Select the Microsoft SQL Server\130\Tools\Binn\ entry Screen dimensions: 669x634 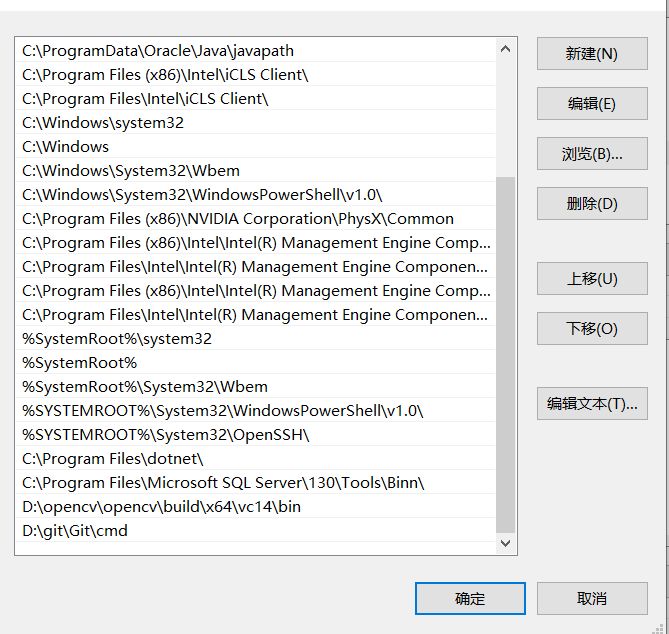(x=256, y=483)
